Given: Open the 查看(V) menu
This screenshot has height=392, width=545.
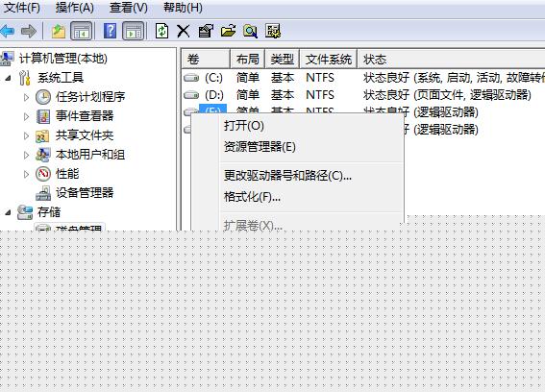Looking at the screenshot, I should (x=129, y=8).
